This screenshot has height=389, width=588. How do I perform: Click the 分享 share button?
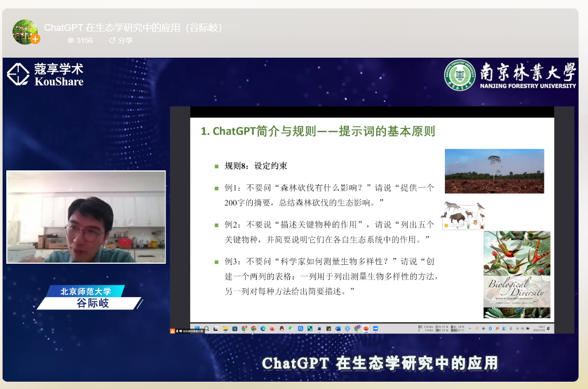(x=121, y=40)
